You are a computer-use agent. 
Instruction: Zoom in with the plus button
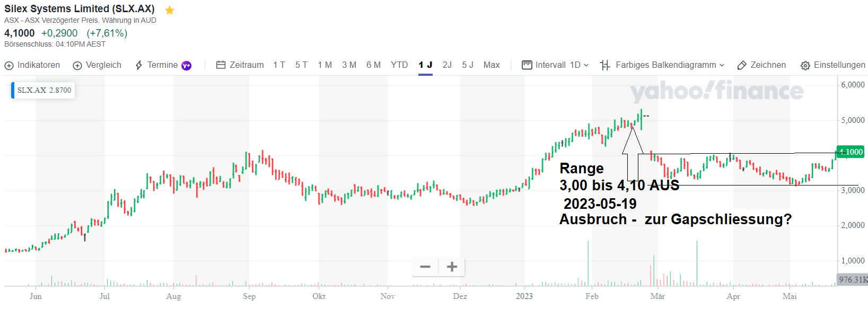tap(452, 267)
